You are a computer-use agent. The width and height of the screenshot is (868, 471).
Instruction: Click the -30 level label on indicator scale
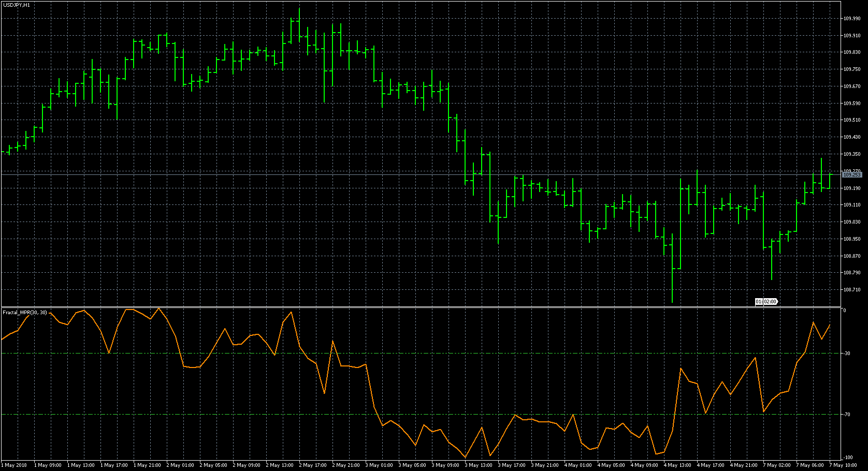click(x=846, y=354)
